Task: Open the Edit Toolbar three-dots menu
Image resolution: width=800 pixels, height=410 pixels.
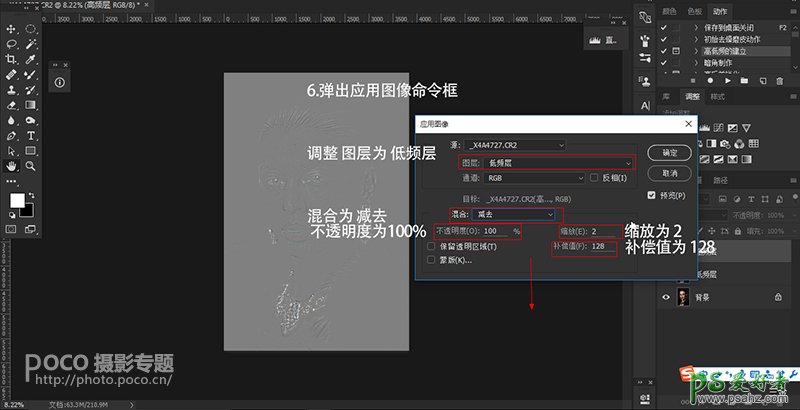Action: (11, 181)
